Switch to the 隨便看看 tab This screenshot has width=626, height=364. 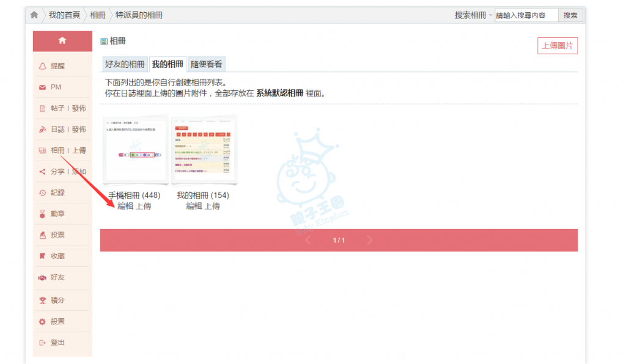[207, 64]
